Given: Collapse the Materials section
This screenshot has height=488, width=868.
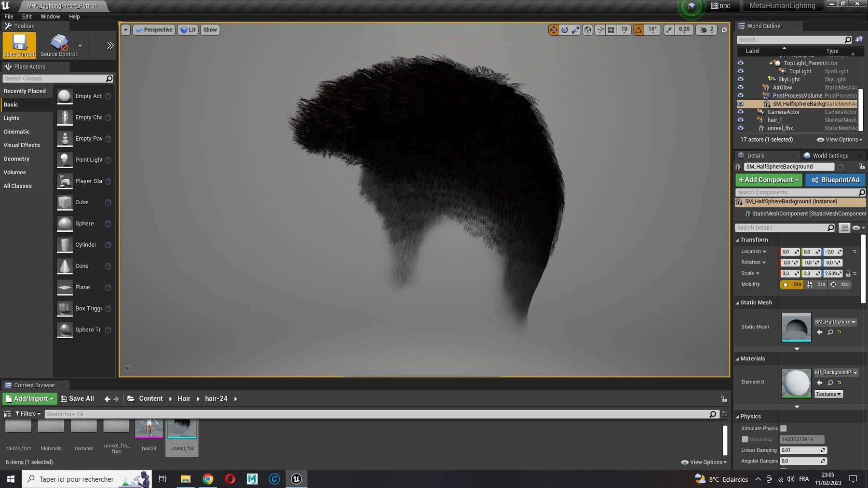Looking at the screenshot, I should (x=737, y=359).
